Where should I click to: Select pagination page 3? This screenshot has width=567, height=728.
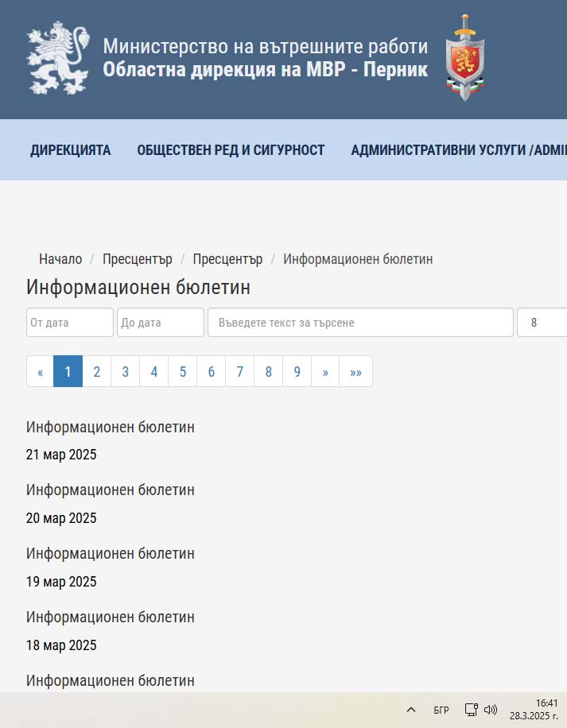pyautogui.click(x=126, y=371)
